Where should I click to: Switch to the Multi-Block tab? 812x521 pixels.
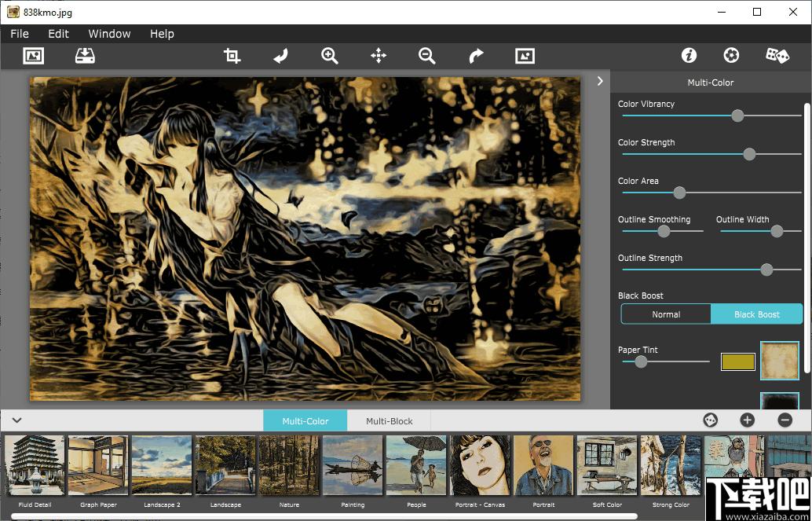[x=390, y=421]
